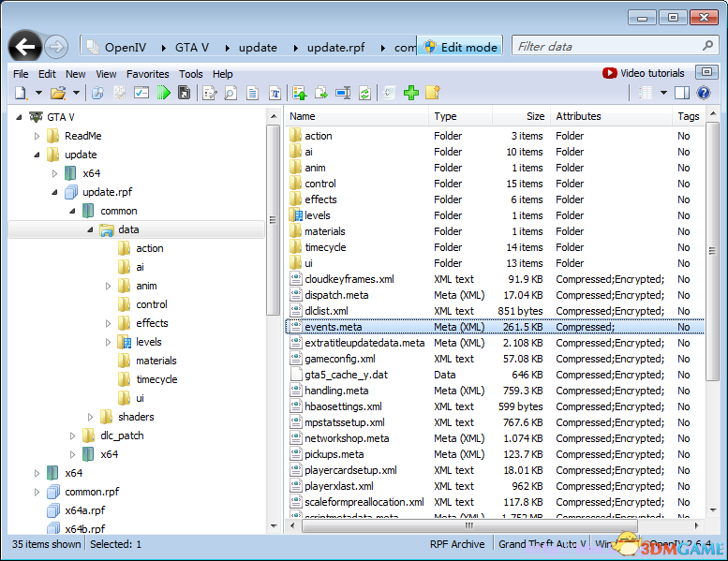Viewport: 728px width, 561px height.
Task: Click the dark save-file toolbar icon
Action: (185, 93)
